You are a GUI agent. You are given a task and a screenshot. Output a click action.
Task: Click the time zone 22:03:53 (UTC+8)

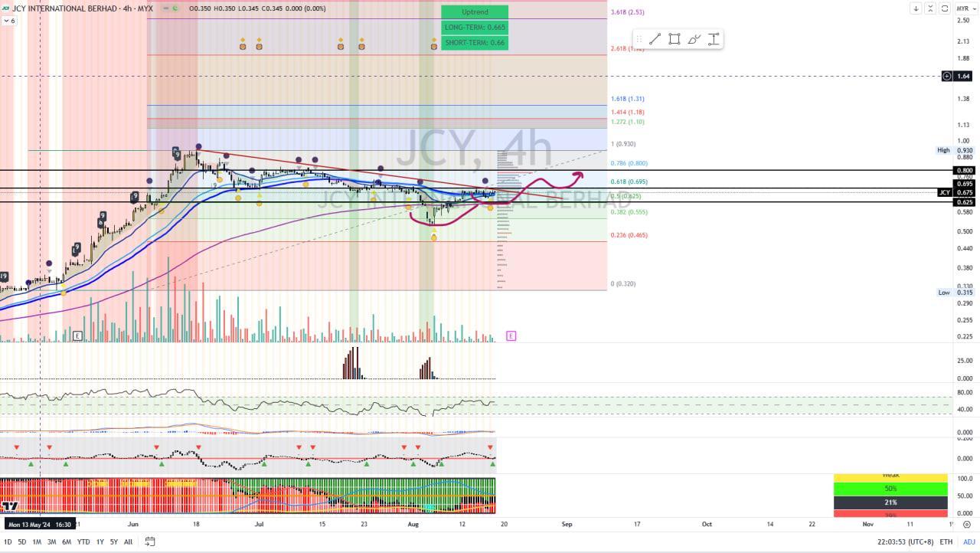point(905,542)
